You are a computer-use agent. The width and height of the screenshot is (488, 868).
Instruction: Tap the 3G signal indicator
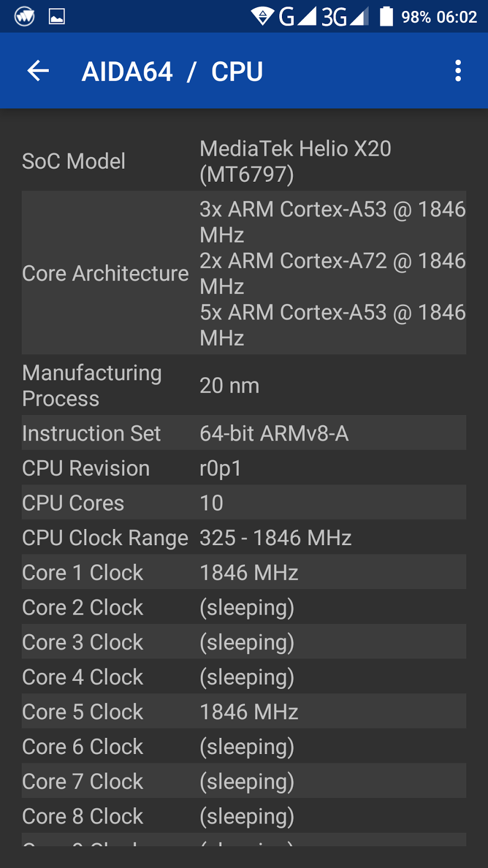pos(344,17)
